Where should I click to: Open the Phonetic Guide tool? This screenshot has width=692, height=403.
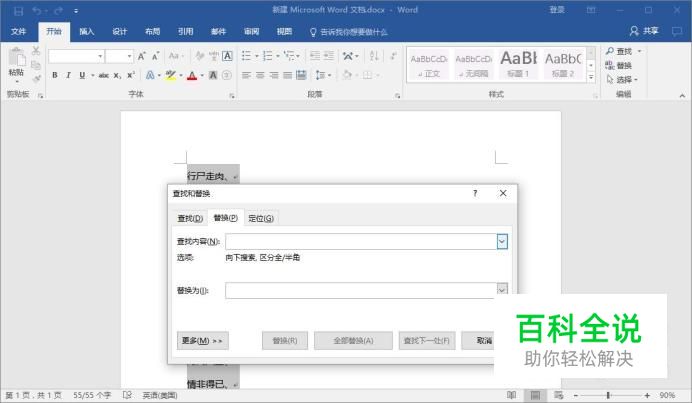click(214, 56)
